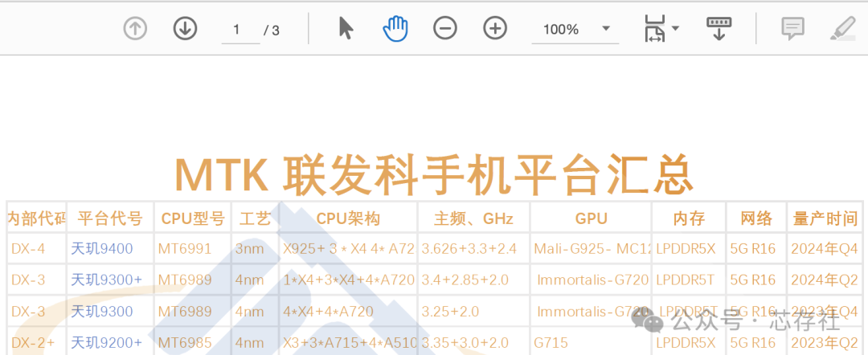Click the 2024年Q4 cell

[825, 249]
